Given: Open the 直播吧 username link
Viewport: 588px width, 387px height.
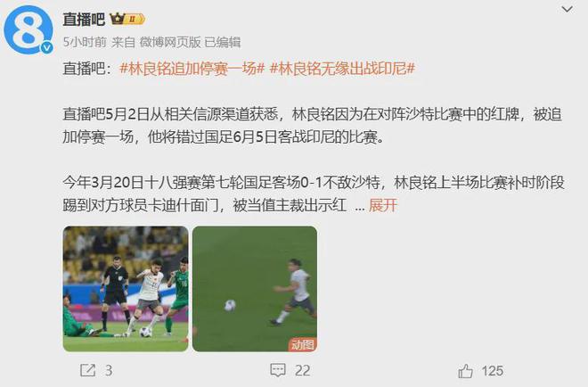Looking at the screenshot, I should point(84,19).
